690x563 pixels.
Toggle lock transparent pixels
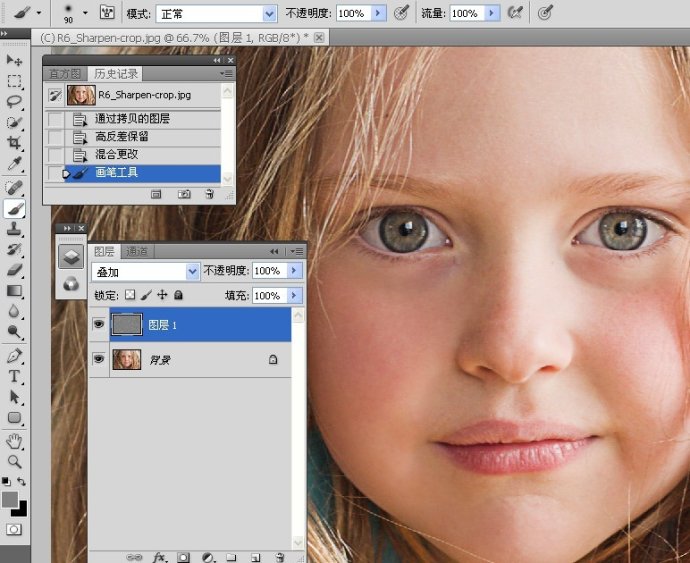[x=130, y=294]
